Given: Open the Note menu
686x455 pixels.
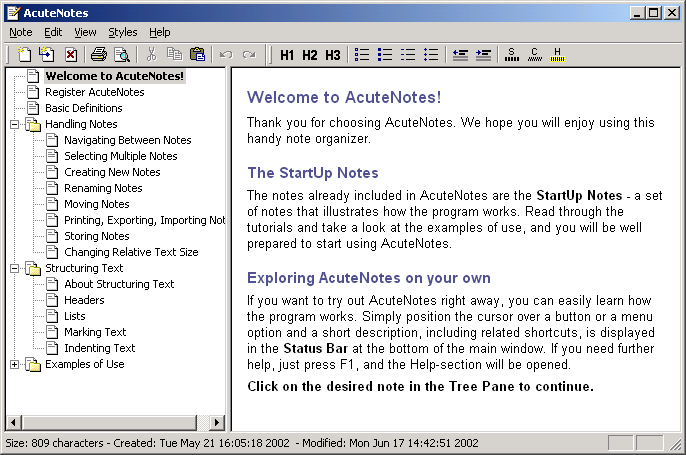Looking at the screenshot, I should pos(21,32).
